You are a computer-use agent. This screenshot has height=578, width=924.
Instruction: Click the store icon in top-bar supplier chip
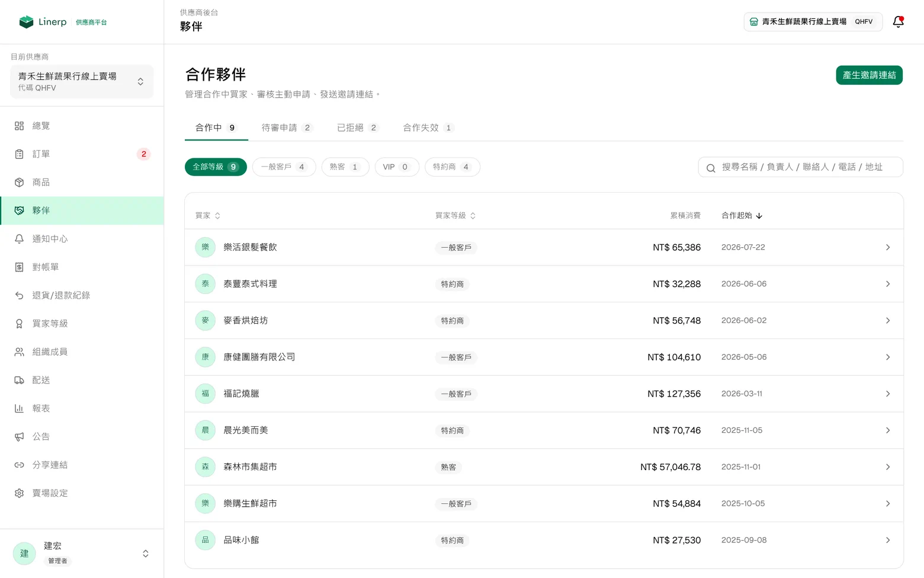(x=754, y=22)
